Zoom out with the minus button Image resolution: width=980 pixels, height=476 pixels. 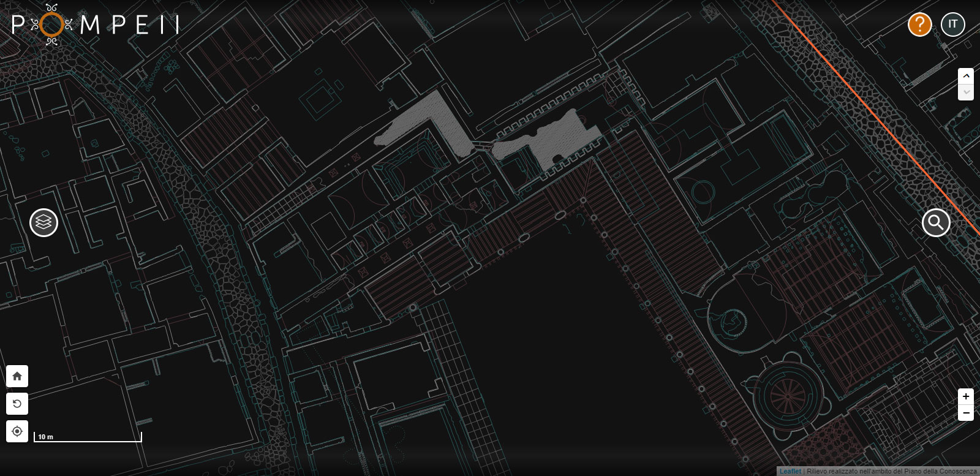[x=966, y=413]
